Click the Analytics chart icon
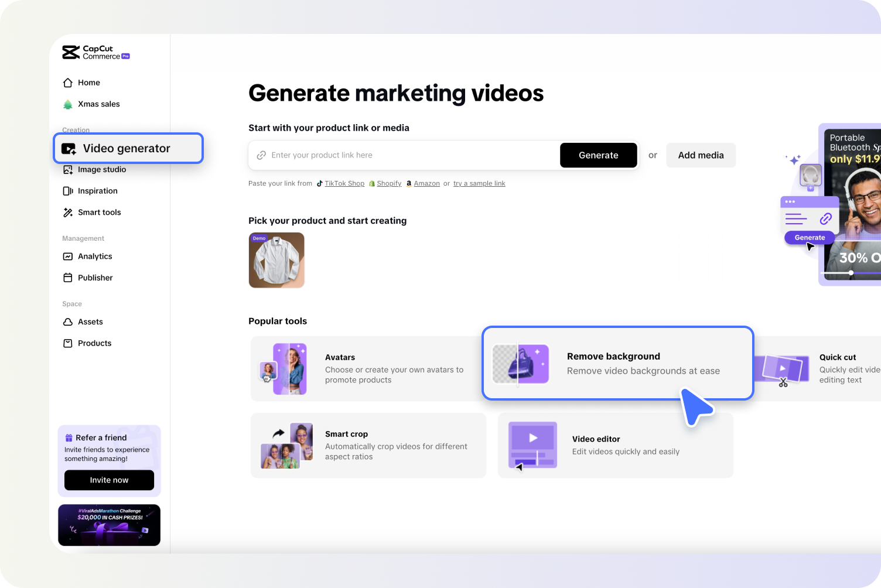The image size is (881, 588). (68, 257)
